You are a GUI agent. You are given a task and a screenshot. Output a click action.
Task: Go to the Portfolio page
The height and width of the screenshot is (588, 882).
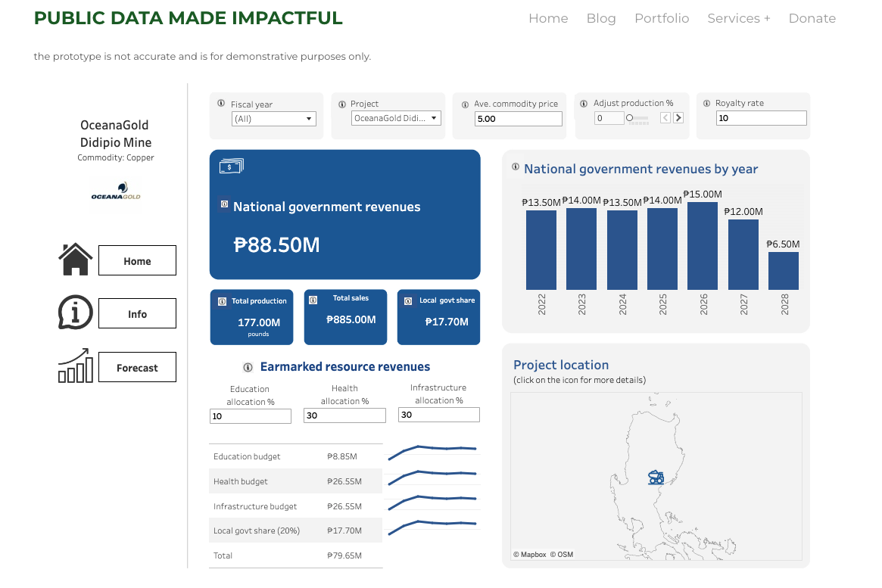662,18
